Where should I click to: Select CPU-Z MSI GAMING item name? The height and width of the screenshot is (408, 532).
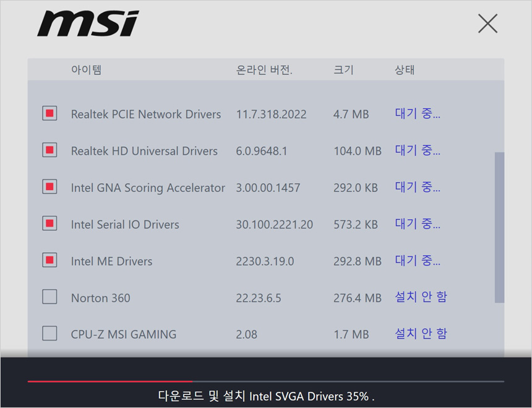(124, 334)
